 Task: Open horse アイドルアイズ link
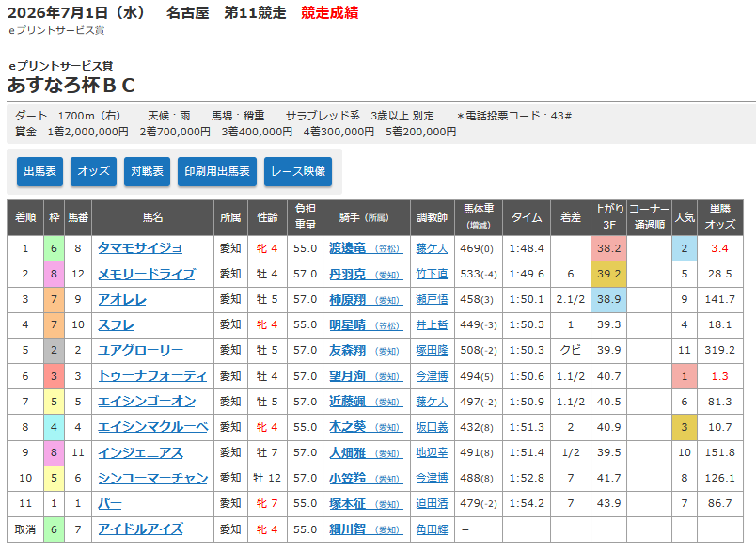pos(140,529)
